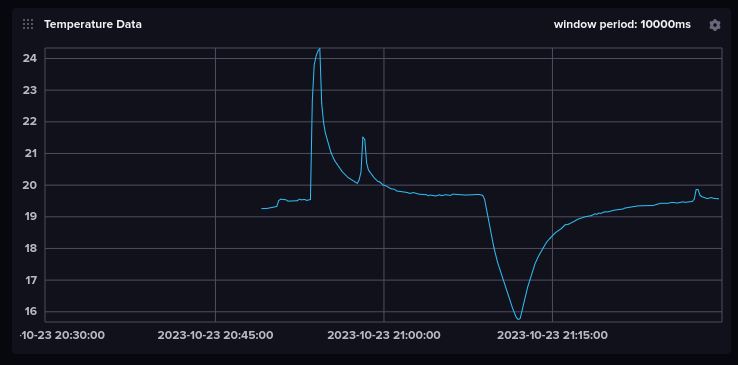
Task: Click y-axis label 17
Action: pyautogui.click(x=30, y=280)
